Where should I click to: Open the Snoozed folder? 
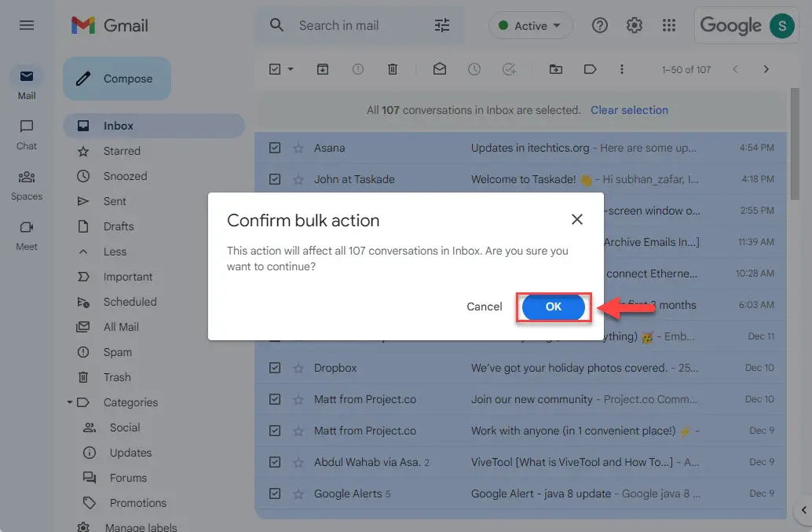tap(125, 176)
